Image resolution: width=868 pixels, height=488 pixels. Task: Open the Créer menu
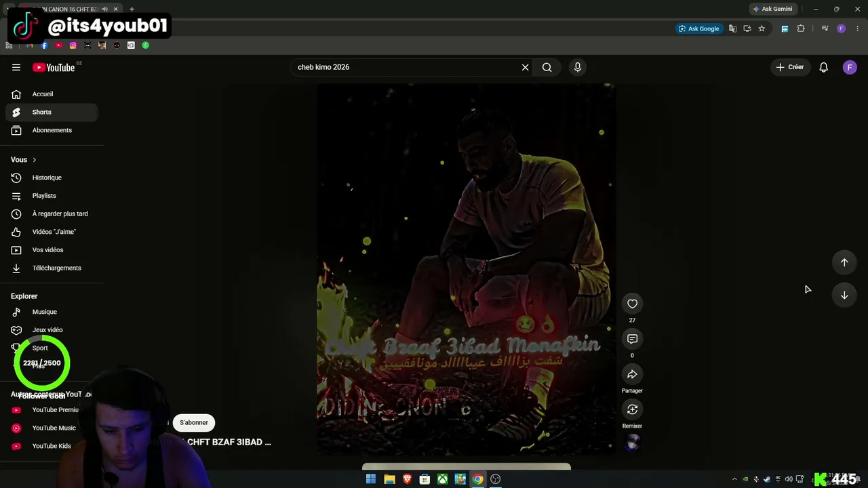click(790, 67)
